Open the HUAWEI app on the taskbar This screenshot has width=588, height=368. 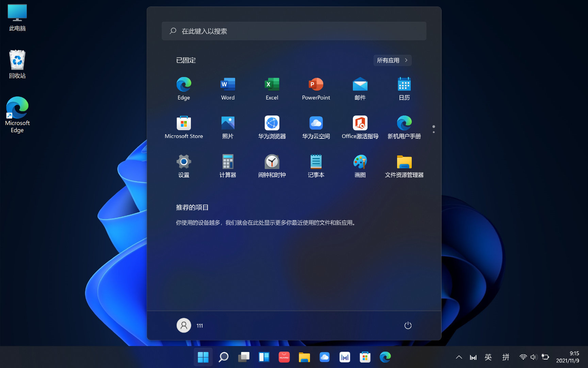click(284, 357)
